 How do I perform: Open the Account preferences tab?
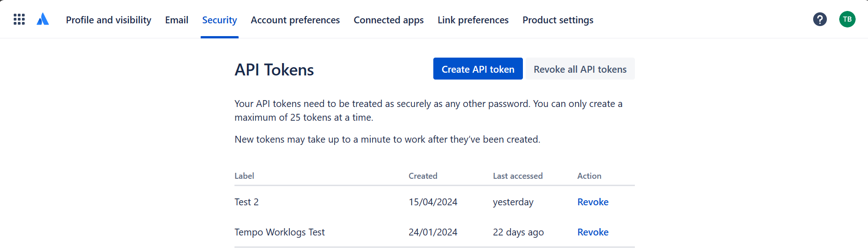(295, 20)
